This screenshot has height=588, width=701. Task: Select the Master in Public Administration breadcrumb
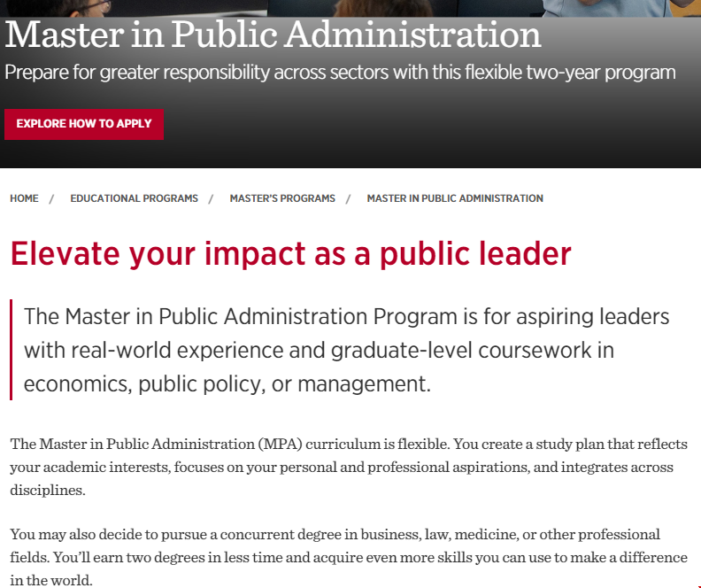(x=455, y=198)
